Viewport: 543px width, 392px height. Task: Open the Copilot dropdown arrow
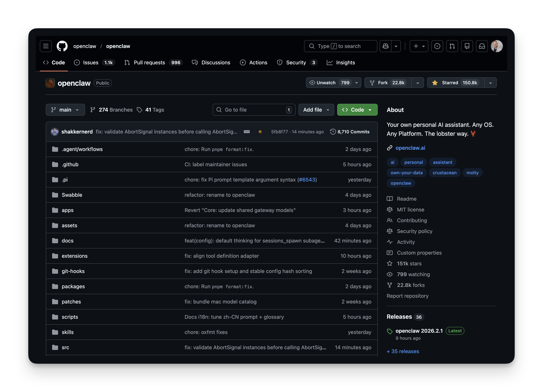[396, 46]
